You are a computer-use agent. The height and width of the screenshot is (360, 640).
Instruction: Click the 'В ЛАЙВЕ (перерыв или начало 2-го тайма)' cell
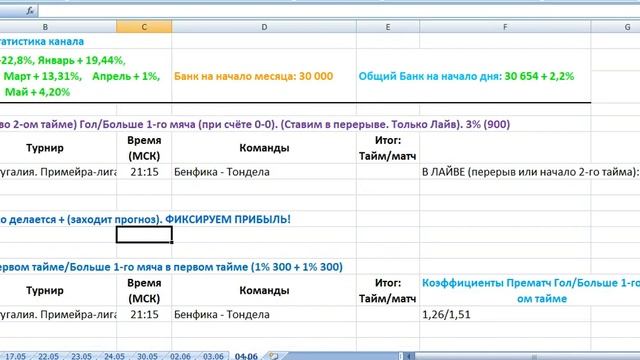(x=530, y=172)
